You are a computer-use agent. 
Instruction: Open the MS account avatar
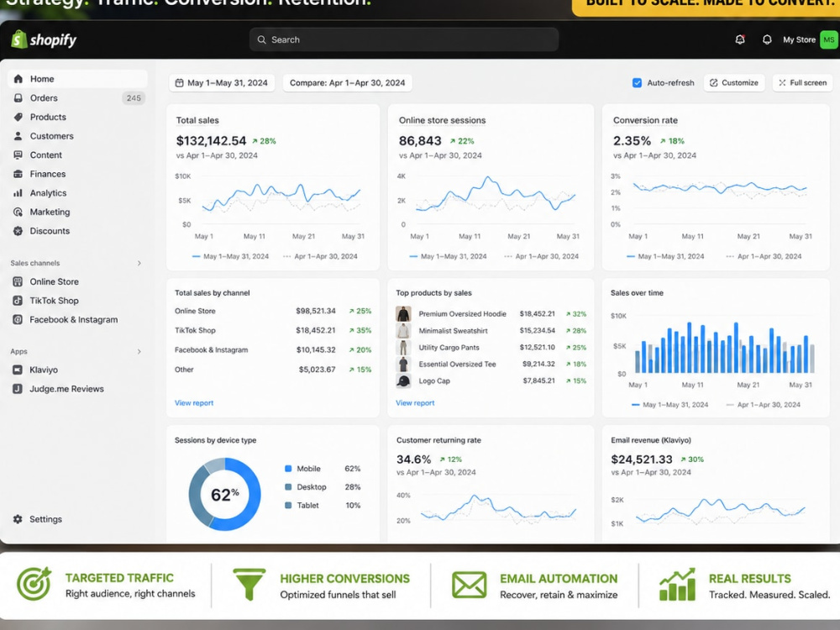tap(829, 39)
